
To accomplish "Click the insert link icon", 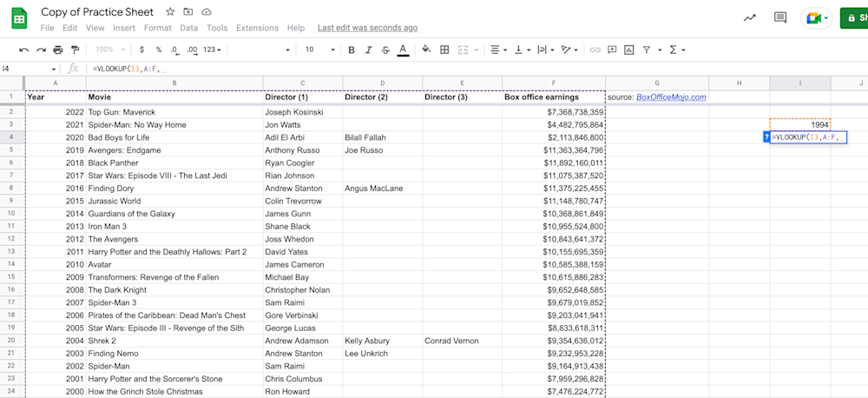I will click(595, 50).
